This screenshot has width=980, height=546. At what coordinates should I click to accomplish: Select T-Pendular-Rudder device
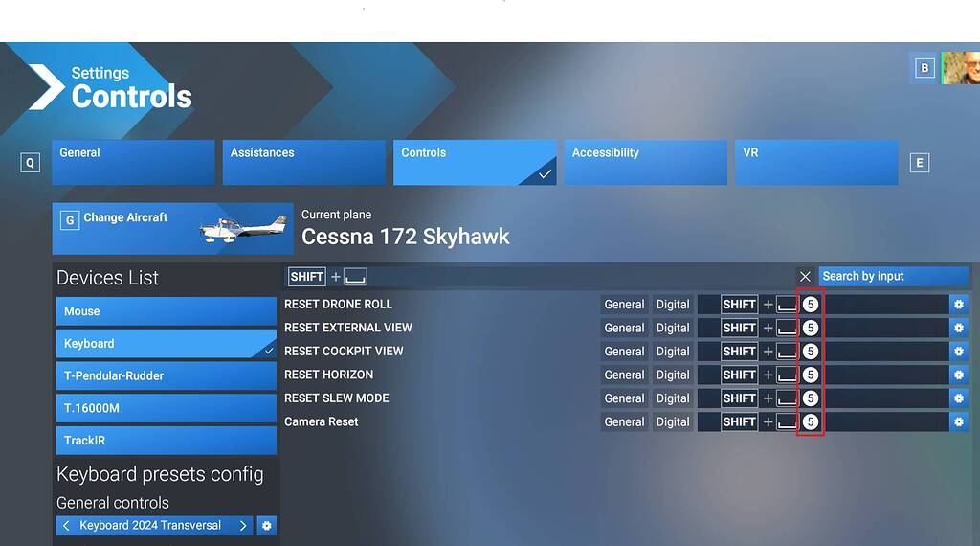(x=167, y=375)
